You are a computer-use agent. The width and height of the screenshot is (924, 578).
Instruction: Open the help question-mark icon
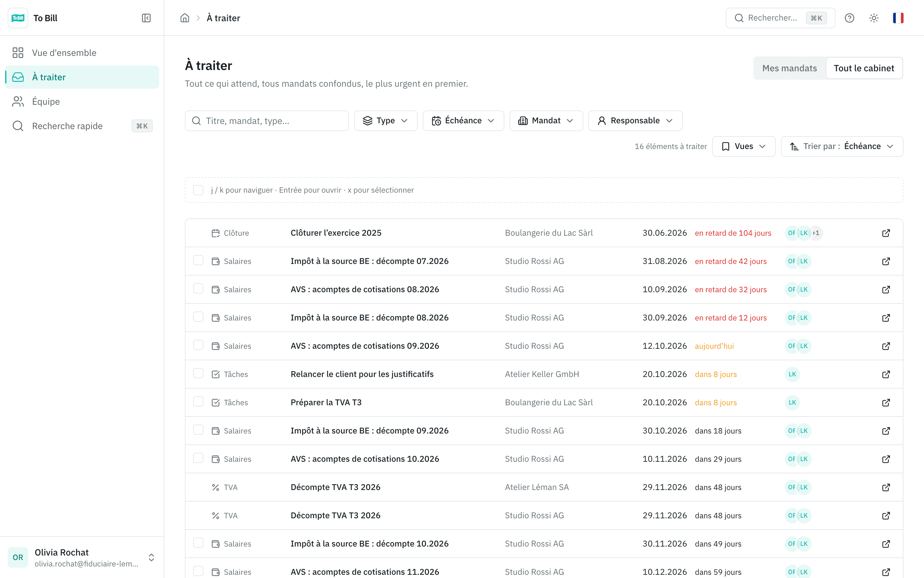[849, 18]
